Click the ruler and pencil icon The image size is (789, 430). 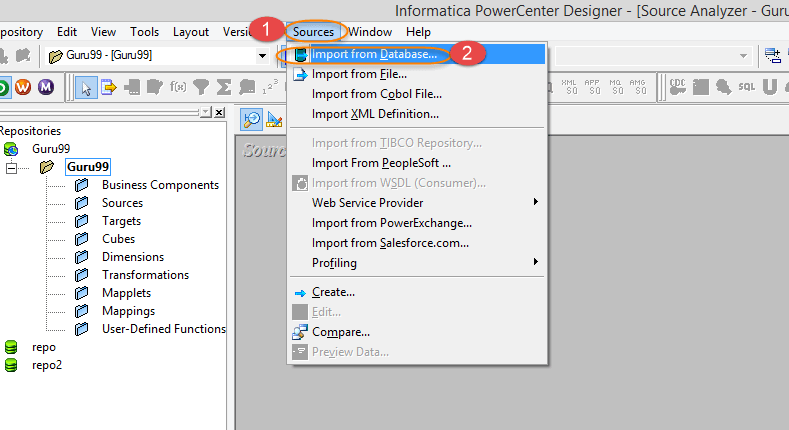pos(274,120)
